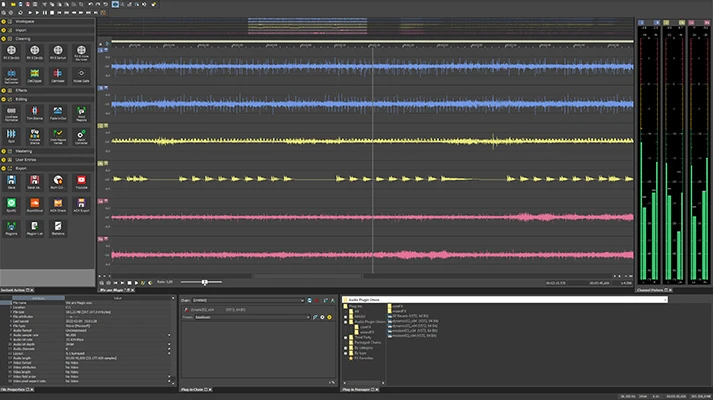
Task: Click the Save As export icon
Action: [x=35, y=182]
